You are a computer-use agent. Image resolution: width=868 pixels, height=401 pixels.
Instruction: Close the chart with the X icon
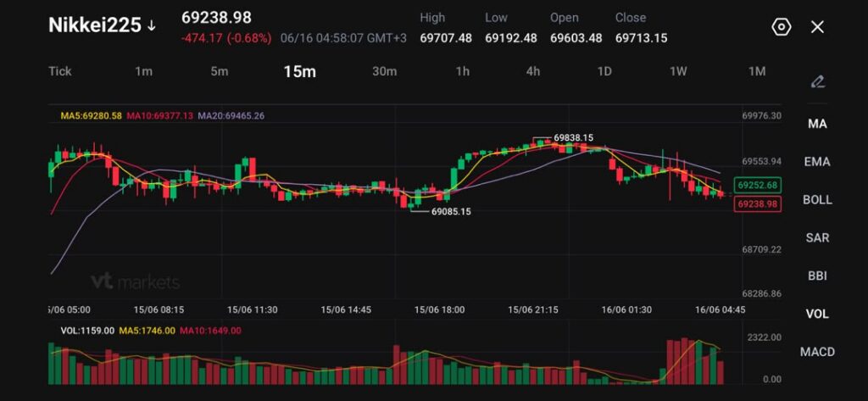(x=817, y=26)
